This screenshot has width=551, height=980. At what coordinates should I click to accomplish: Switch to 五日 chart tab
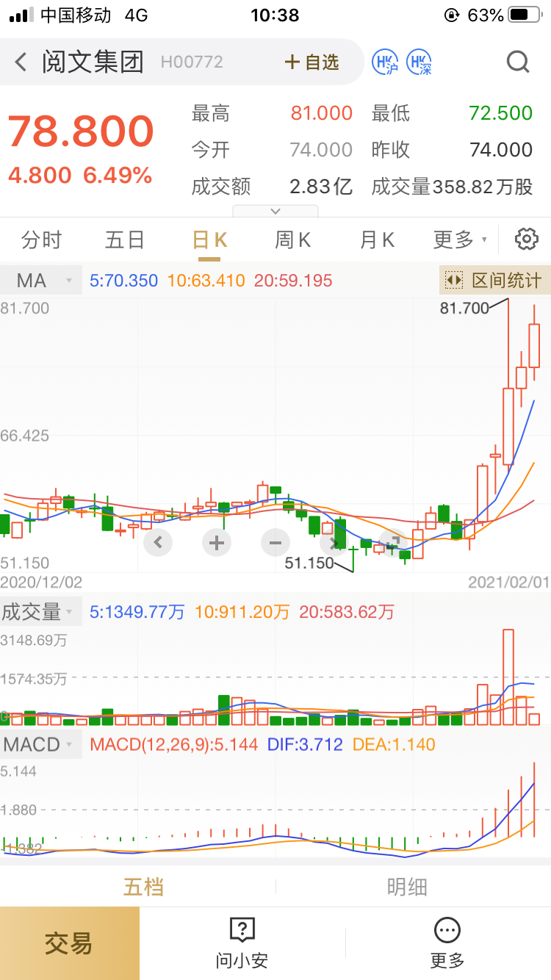coord(125,239)
